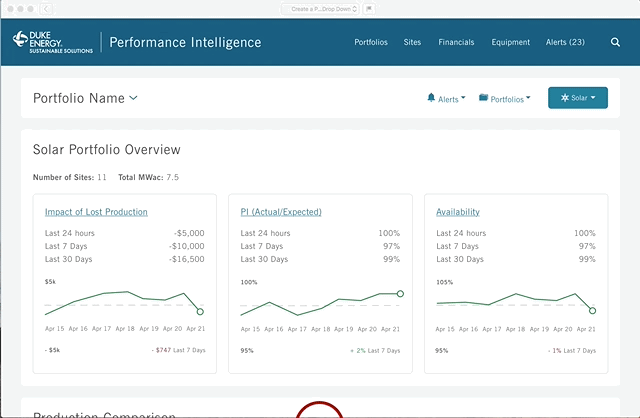Open the Portfolios dropdown in the portfolio bar
This screenshot has height=418, width=640.
click(x=504, y=98)
